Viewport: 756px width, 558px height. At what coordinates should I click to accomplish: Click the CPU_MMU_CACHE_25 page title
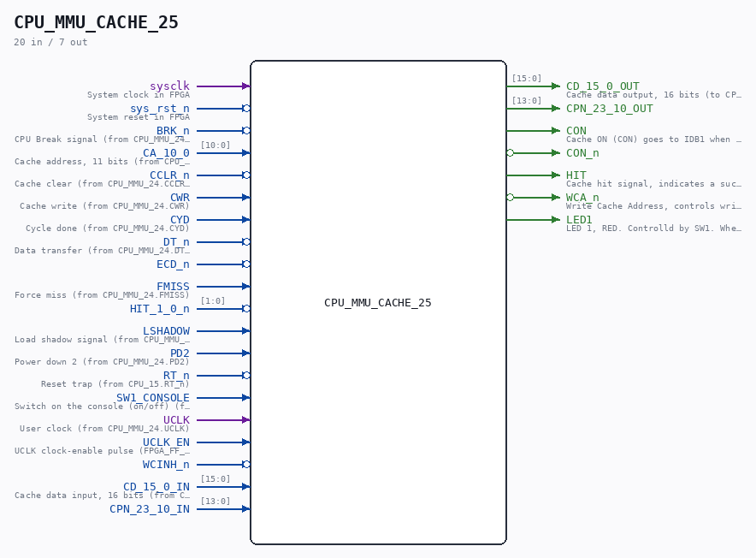coord(96,22)
